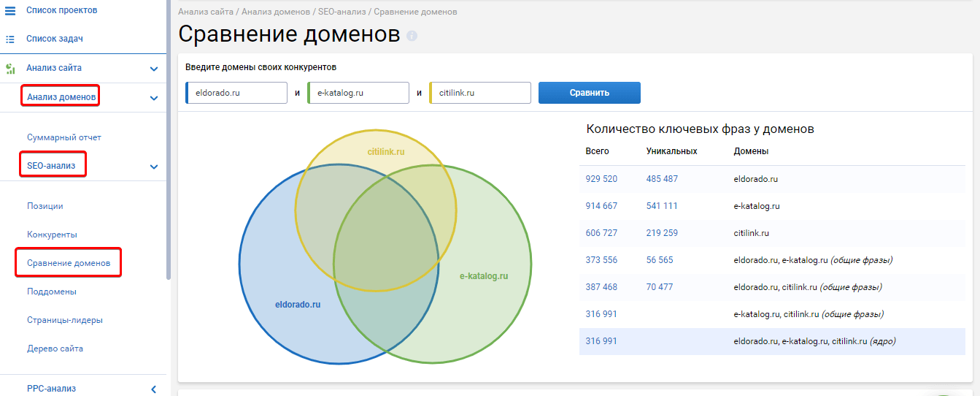Focus the eldorado.ru domain input
The image size is (980, 396).
click(x=236, y=93)
